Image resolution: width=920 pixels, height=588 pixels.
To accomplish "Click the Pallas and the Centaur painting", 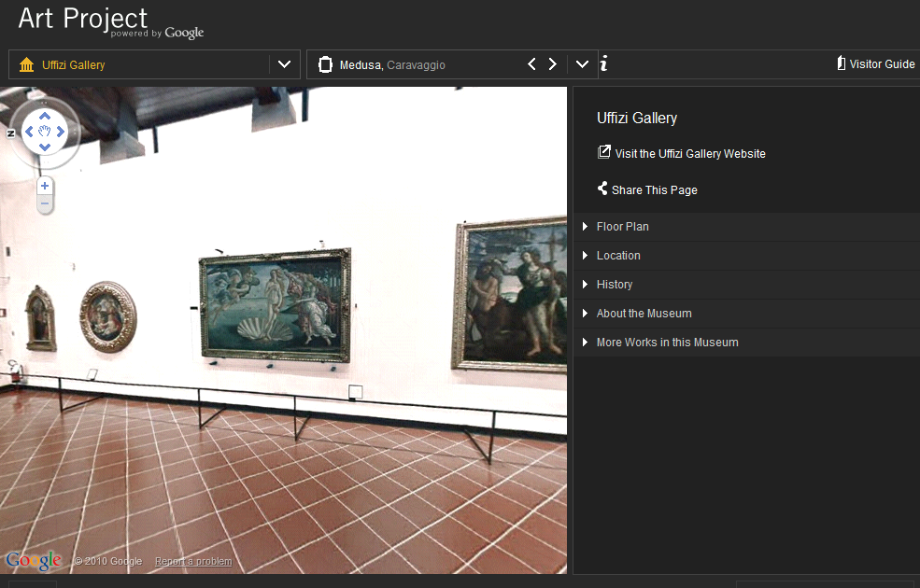I will point(511,294).
